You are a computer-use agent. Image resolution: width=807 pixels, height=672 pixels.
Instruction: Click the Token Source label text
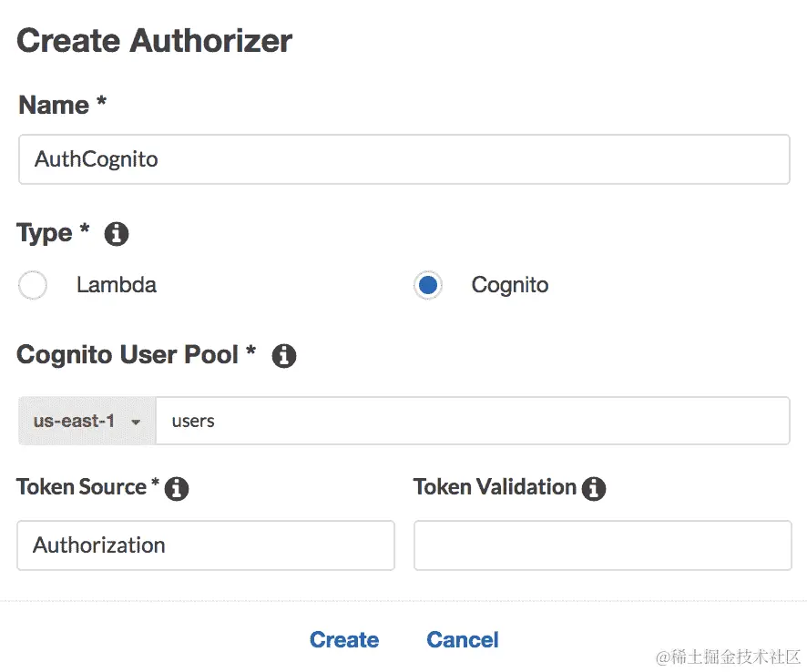pos(82,488)
